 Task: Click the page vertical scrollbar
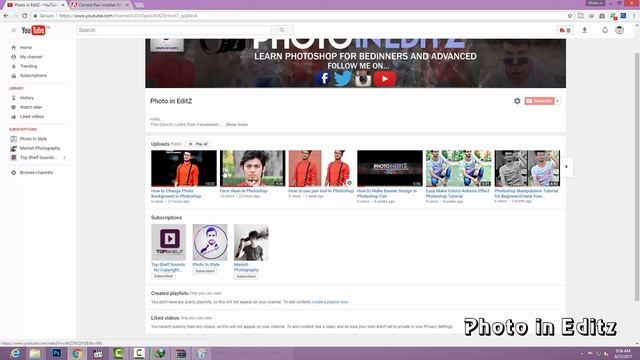coord(637,176)
